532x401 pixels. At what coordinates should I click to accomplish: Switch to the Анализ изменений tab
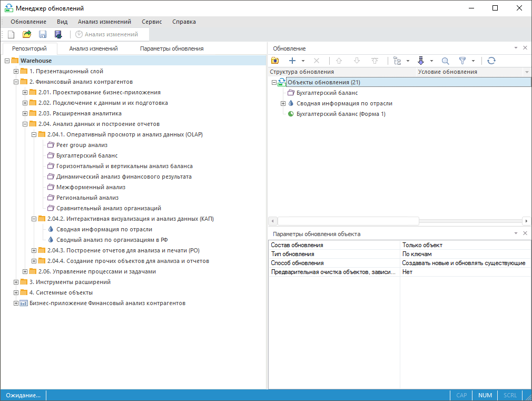pyautogui.click(x=93, y=48)
